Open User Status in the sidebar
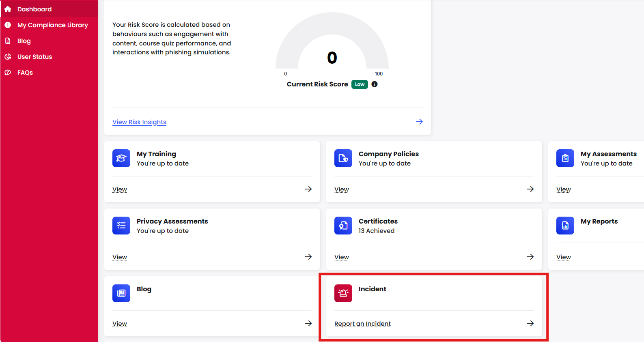644x342 pixels. (x=49, y=56)
